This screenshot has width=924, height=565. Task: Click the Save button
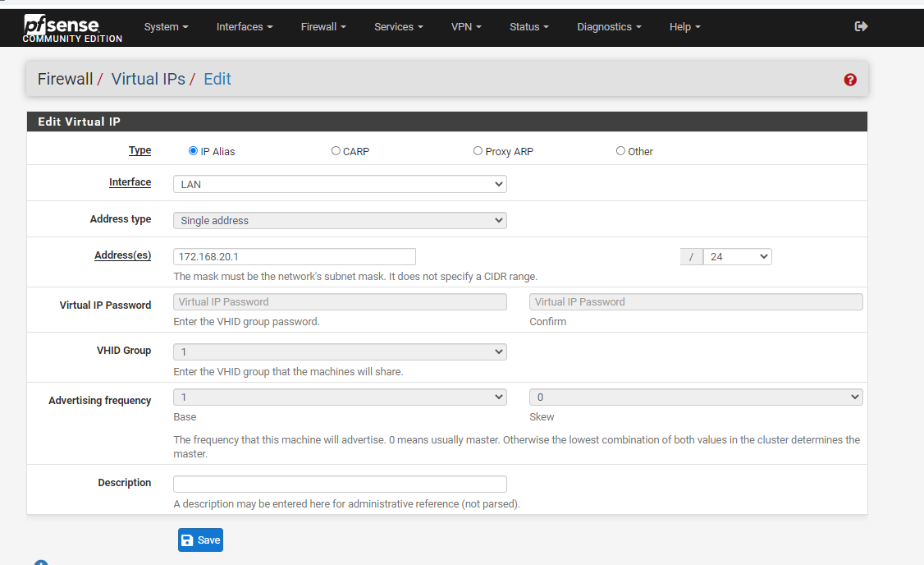(x=200, y=540)
